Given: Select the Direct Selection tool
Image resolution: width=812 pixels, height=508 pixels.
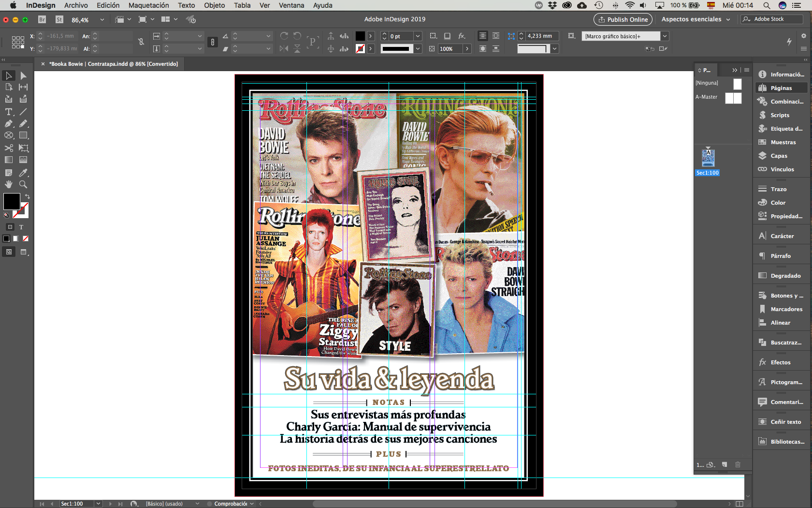Looking at the screenshot, I should (x=23, y=75).
